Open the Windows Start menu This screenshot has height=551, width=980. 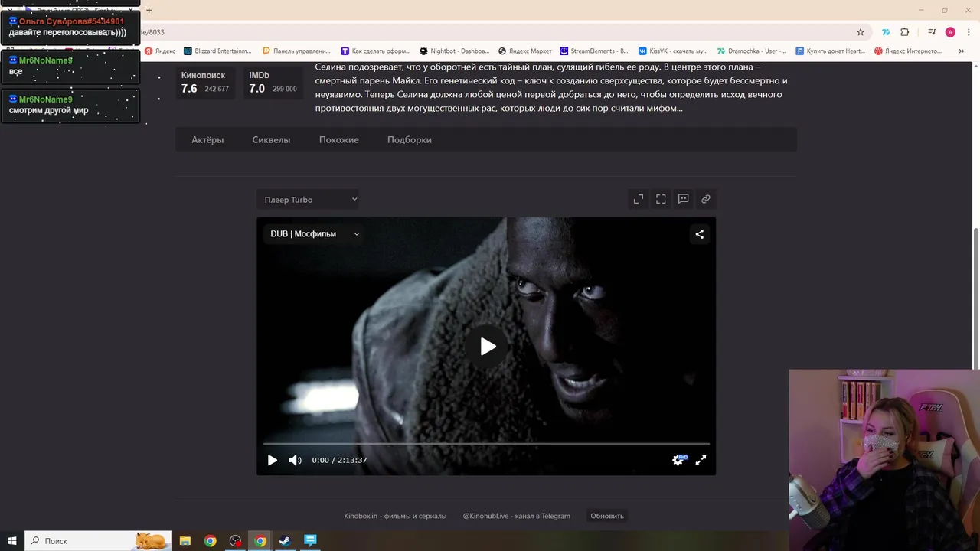(12, 540)
